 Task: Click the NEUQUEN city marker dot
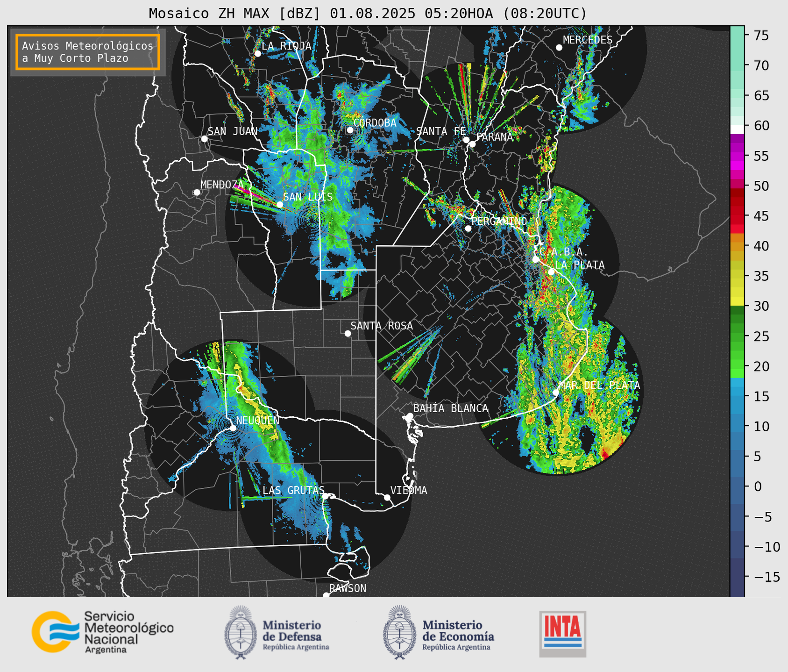point(233,428)
